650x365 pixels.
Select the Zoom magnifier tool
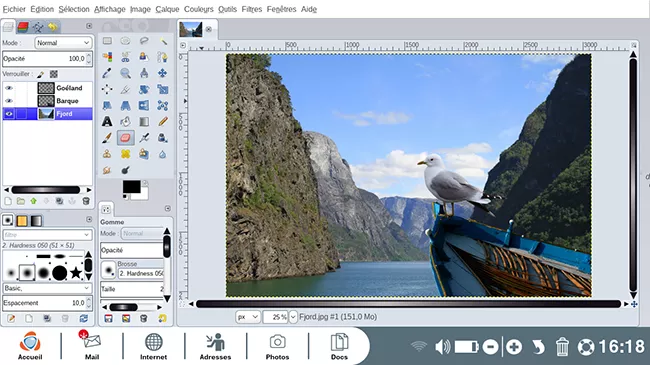pos(125,73)
